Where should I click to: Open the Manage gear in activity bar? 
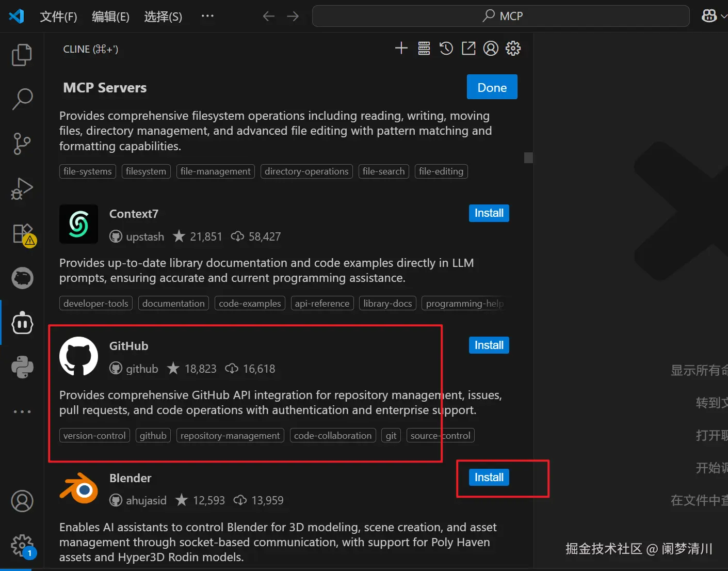tap(23, 546)
